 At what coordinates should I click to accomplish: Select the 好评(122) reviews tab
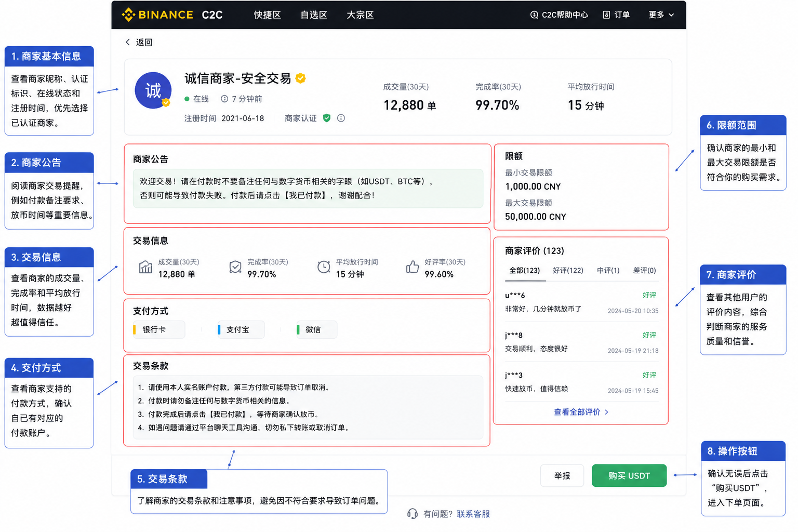click(568, 270)
